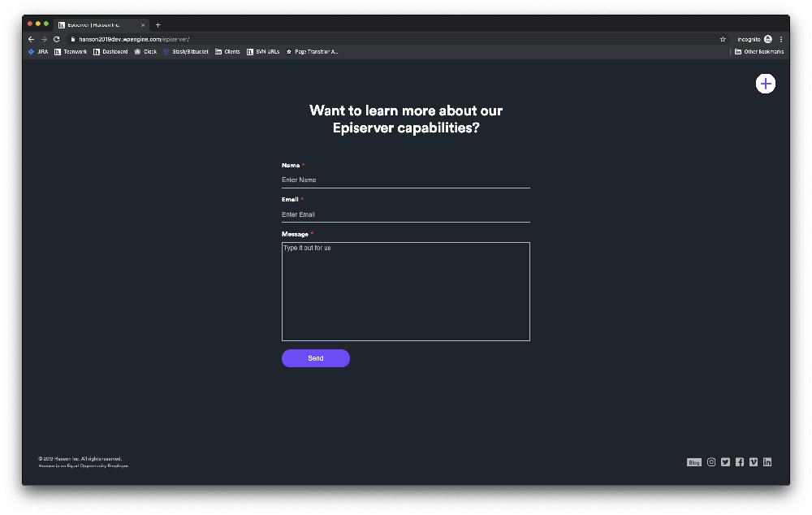
Task: Open the Clock bookmark
Action: point(145,52)
